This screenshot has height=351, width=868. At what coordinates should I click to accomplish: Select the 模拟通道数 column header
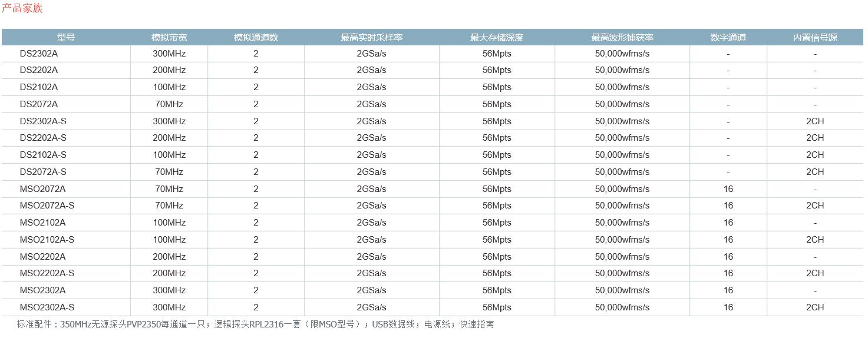[256, 38]
